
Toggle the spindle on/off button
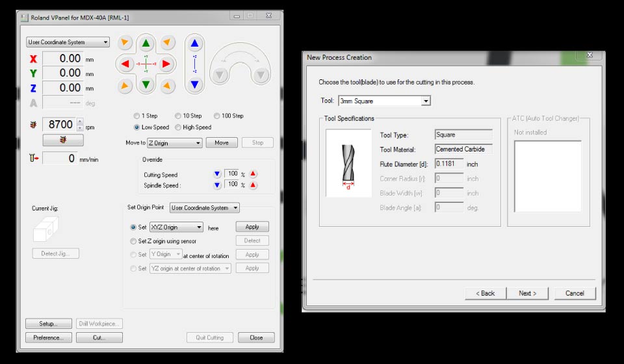63,140
